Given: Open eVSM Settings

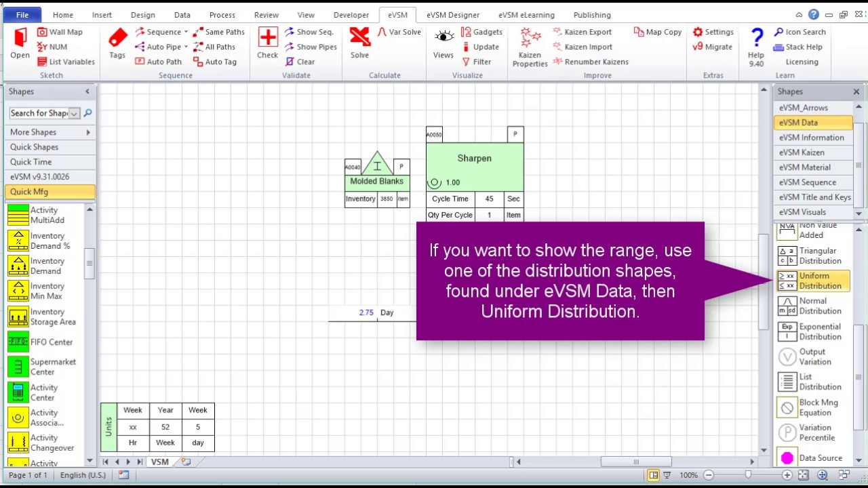Looking at the screenshot, I should pos(713,32).
